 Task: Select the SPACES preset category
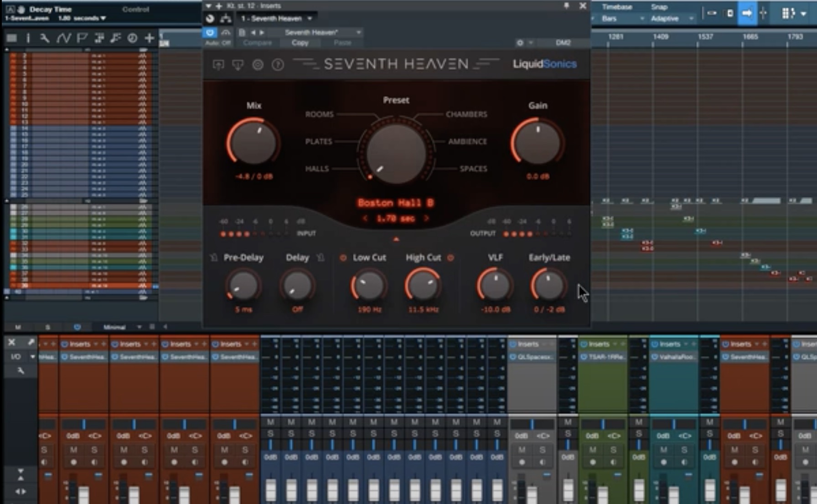pyautogui.click(x=473, y=169)
